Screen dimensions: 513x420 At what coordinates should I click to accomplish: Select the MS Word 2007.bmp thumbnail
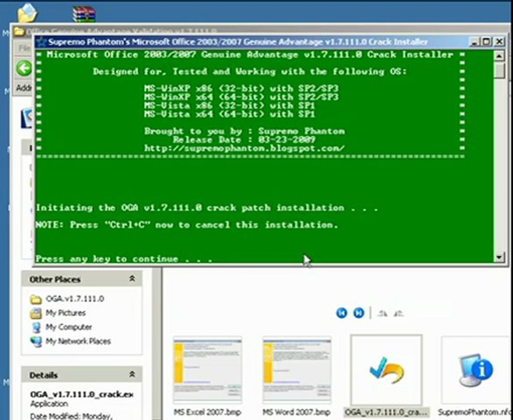[297, 370]
